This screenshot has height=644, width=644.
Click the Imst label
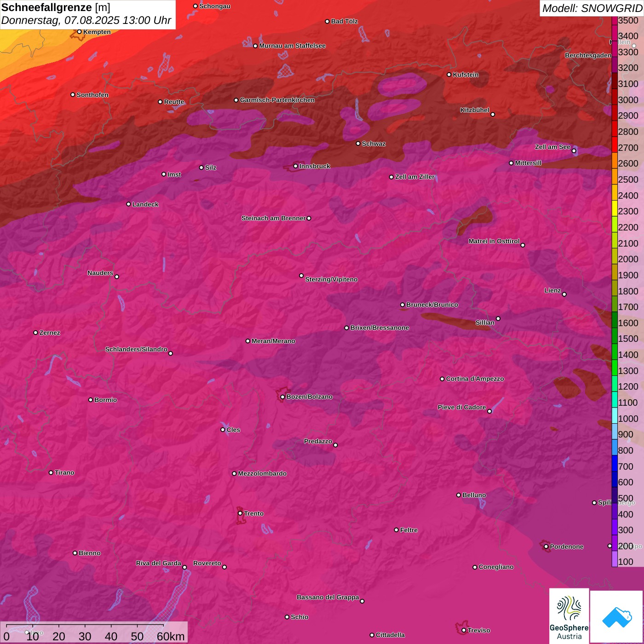[174, 174]
